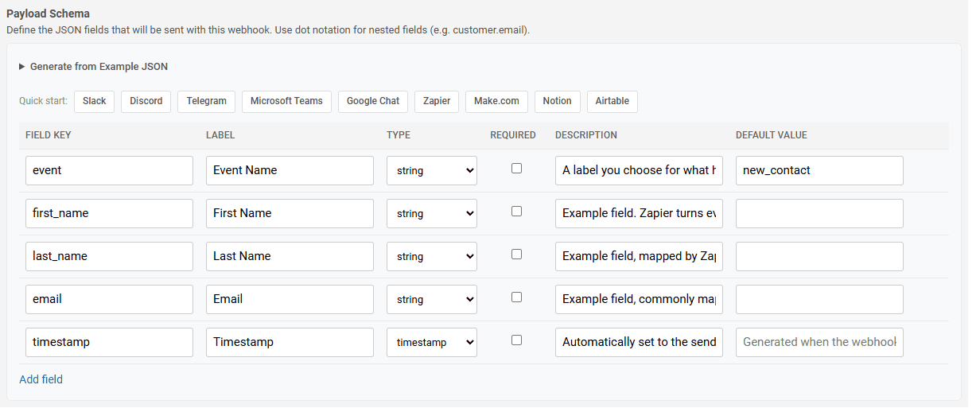Expand Generate from Example JSON section
980x408 pixels.
(x=93, y=67)
